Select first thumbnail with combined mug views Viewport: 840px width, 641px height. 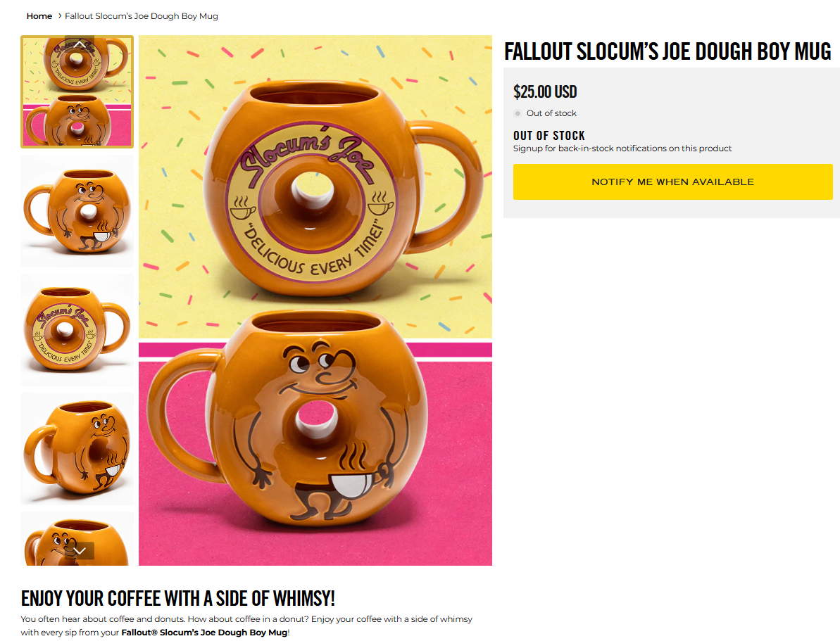(x=77, y=91)
